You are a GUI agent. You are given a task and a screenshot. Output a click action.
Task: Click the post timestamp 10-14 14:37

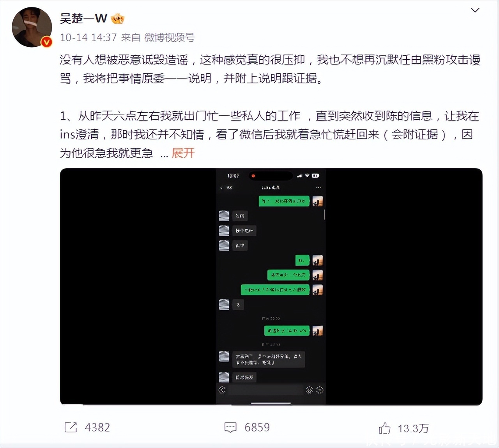coord(88,37)
